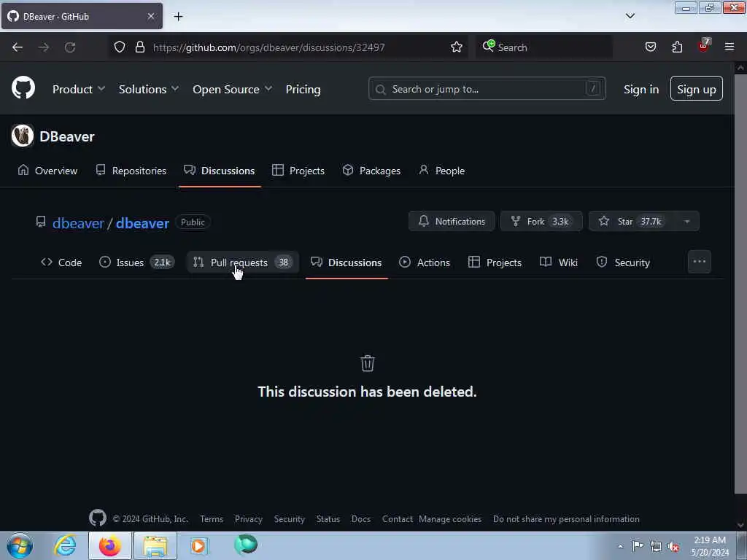Open the browser extensions puzzle icon
Screen dimensions: 747x560
(677, 47)
